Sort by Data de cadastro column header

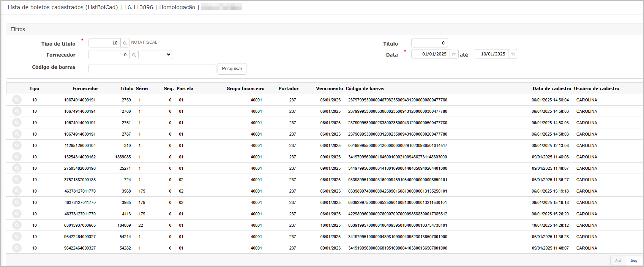552,88
